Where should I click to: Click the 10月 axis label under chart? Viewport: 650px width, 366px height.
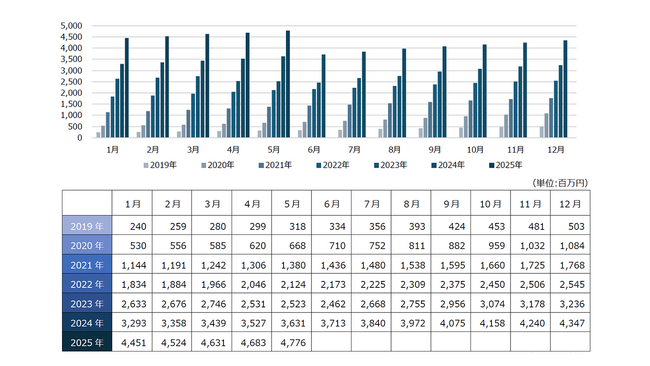[x=475, y=150]
